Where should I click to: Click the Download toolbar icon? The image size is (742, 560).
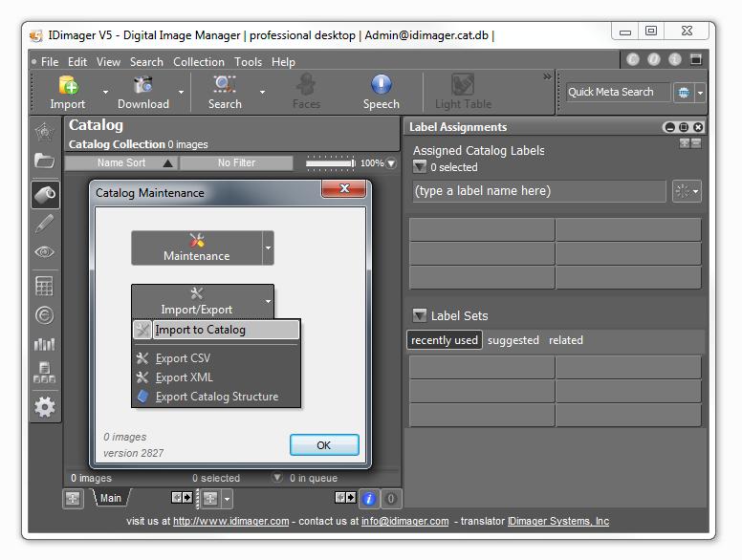(x=142, y=92)
